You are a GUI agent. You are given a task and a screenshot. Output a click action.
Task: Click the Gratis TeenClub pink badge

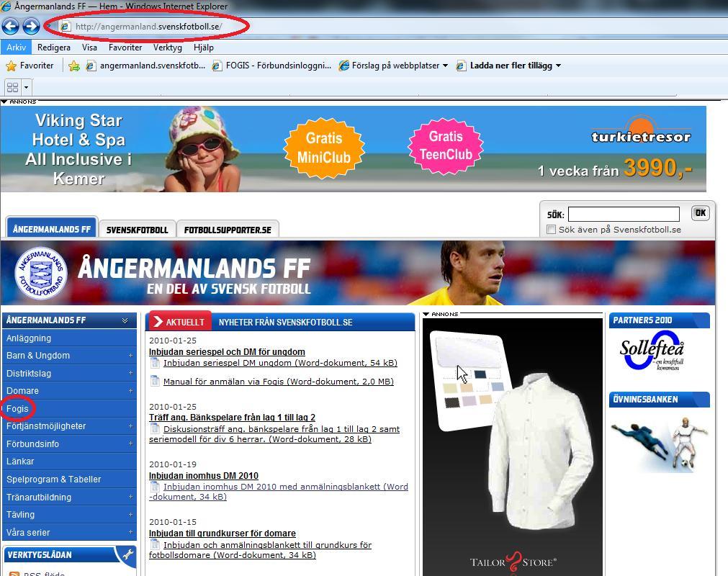click(446, 145)
